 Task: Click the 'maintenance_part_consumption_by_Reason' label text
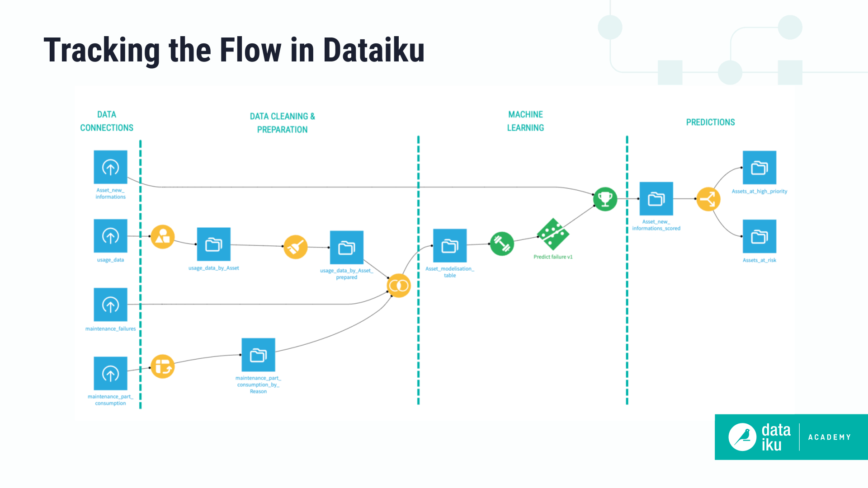coord(259,385)
